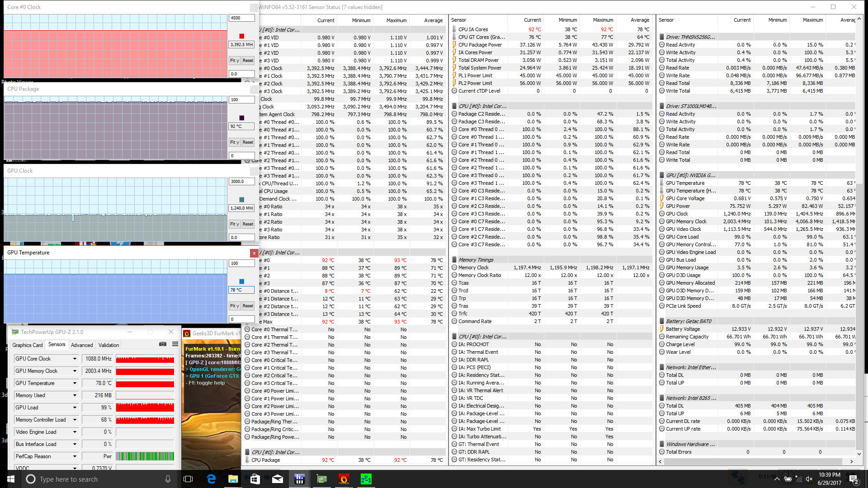Click Reset in GPU Temperature graph

[248, 306]
